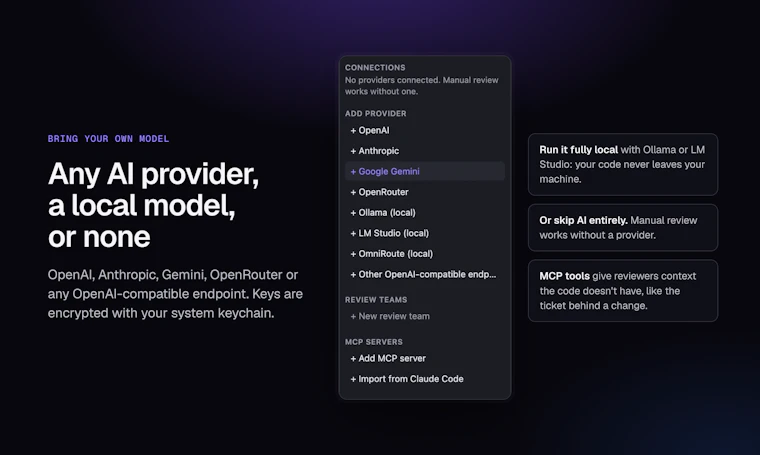Click the 'Or skip AI entirely' card

click(623, 227)
